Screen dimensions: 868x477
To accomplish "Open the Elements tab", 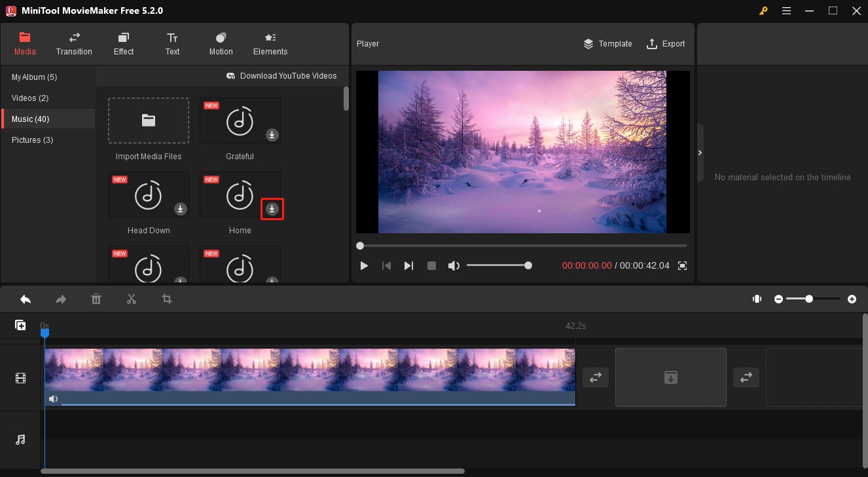I will point(270,44).
